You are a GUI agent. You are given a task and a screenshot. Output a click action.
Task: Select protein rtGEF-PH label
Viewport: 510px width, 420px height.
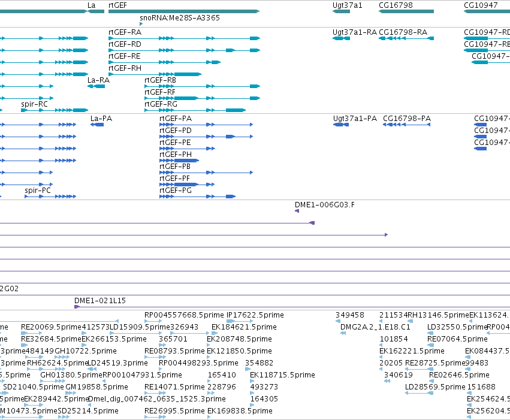[x=176, y=155]
